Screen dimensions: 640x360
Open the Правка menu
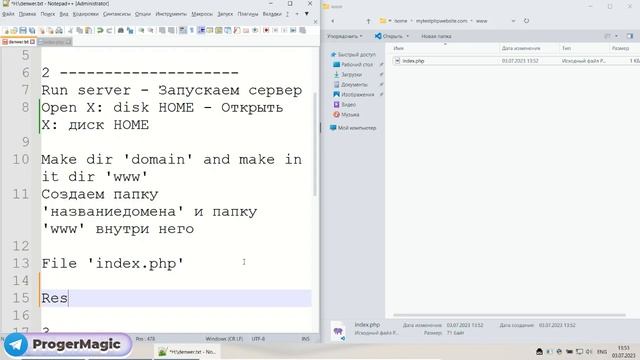coord(27,14)
